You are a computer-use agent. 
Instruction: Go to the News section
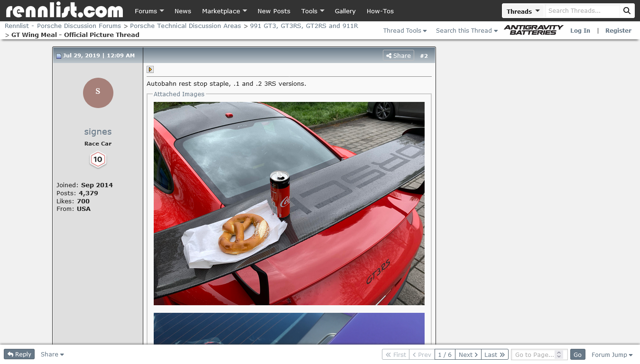pyautogui.click(x=183, y=11)
